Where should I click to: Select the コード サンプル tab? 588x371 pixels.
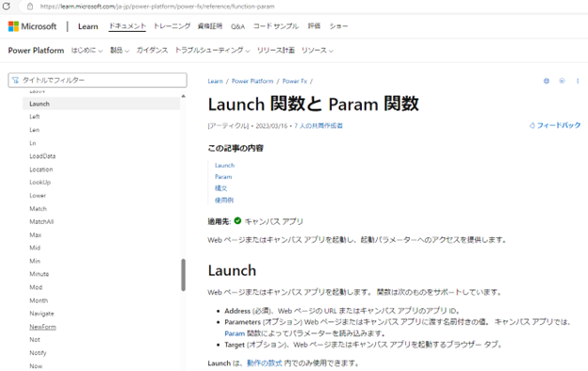pos(275,25)
